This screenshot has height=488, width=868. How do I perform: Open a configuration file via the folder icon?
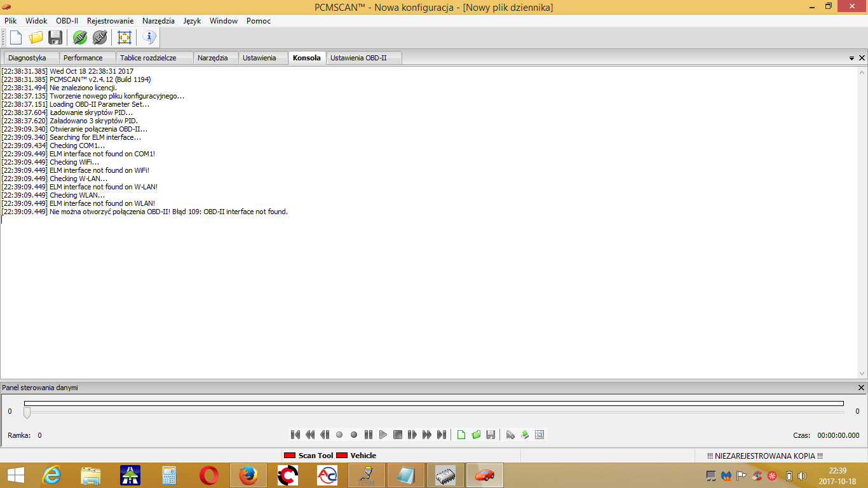pyautogui.click(x=36, y=37)
